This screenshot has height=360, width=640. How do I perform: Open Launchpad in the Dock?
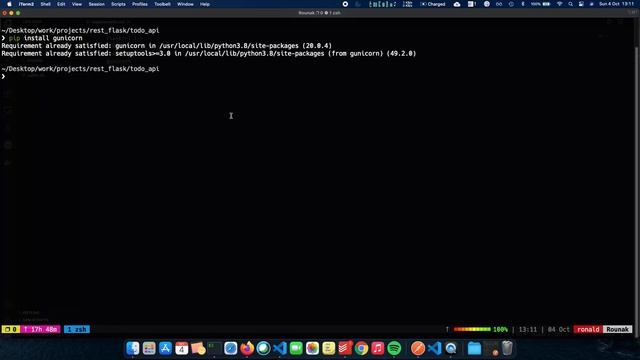tap(149, 348)
